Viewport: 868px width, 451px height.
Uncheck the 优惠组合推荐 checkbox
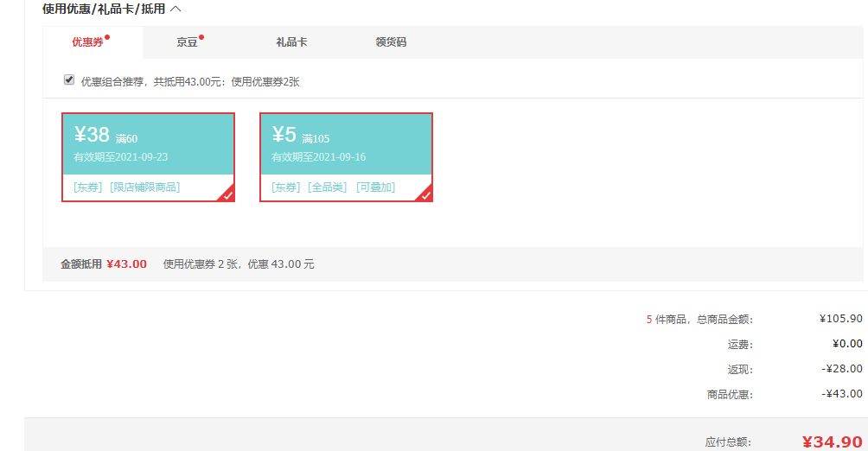point(69,80)
